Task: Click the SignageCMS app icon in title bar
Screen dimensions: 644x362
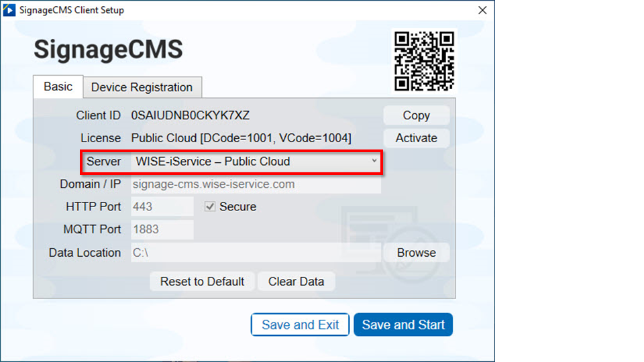Action: click(x=9, y=10)
